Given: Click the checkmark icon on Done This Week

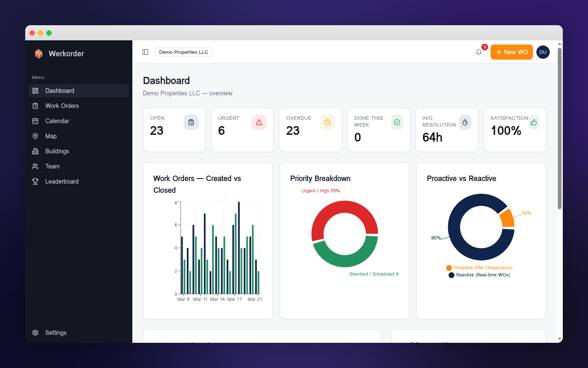Looking at the screenshot, I should pos(397,122).
